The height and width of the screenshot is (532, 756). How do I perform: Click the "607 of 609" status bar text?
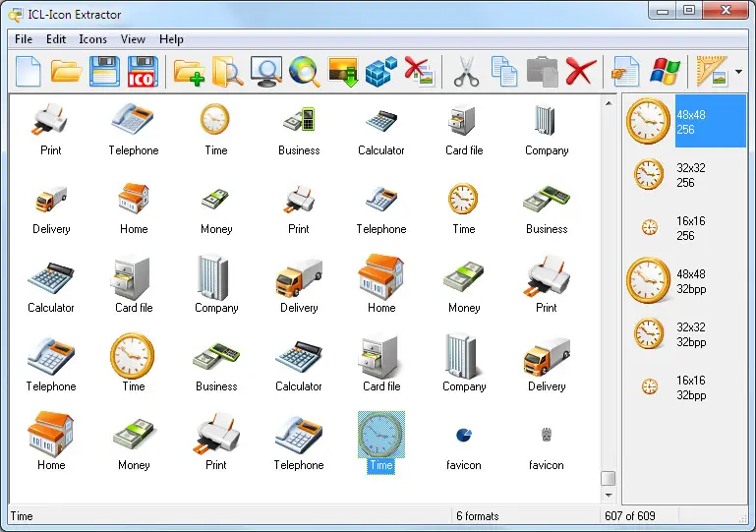coord(630,516)
